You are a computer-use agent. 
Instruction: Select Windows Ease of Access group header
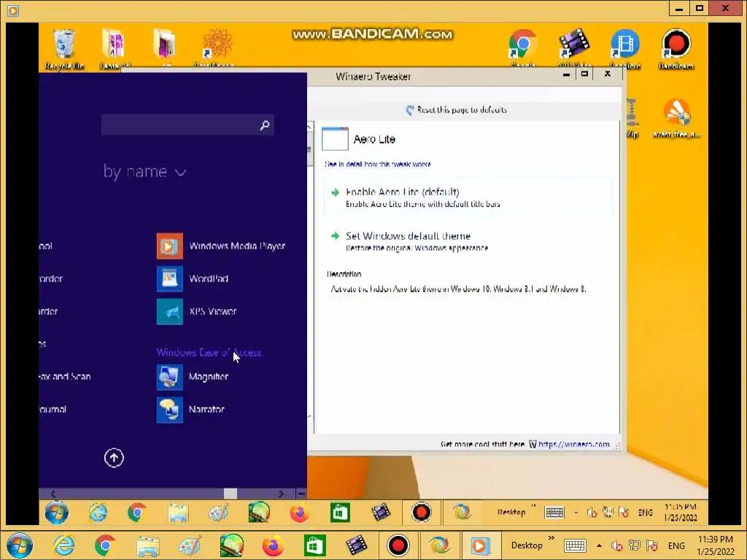coord(209,352)
